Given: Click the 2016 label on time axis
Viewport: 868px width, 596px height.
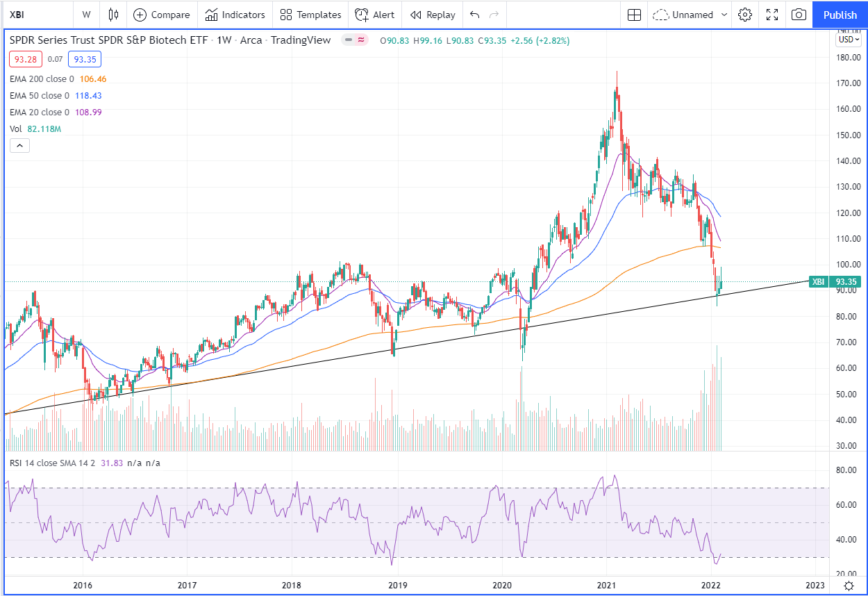Looking at the screenshot, I should (83, 585).
